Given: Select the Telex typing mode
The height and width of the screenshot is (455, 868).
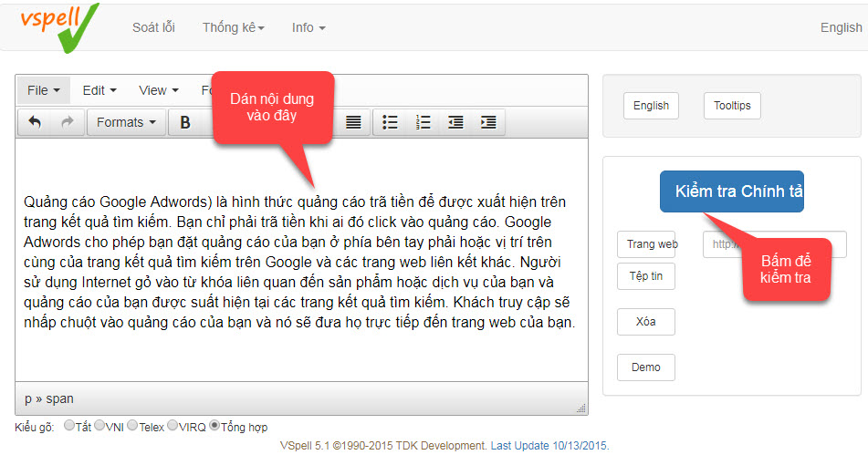Looking at the screenshot, I should pos(132,425).
